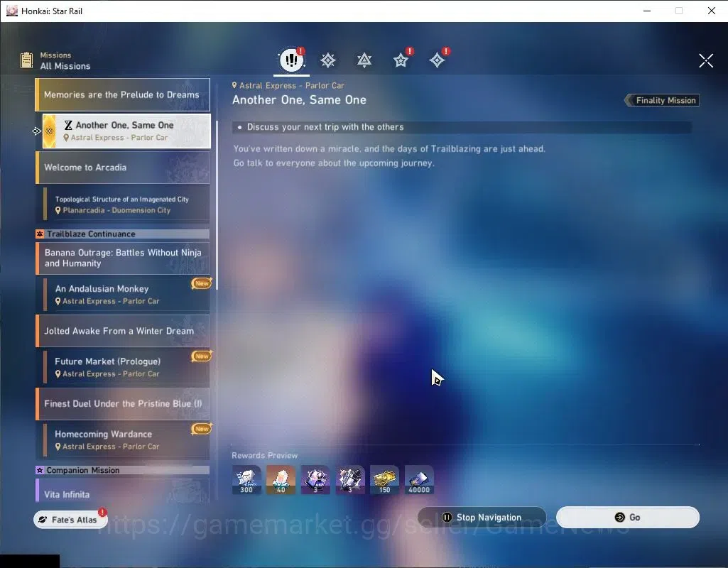The image size is (728, 568).
Task: Click the Go button
Action: pos(628,518)
